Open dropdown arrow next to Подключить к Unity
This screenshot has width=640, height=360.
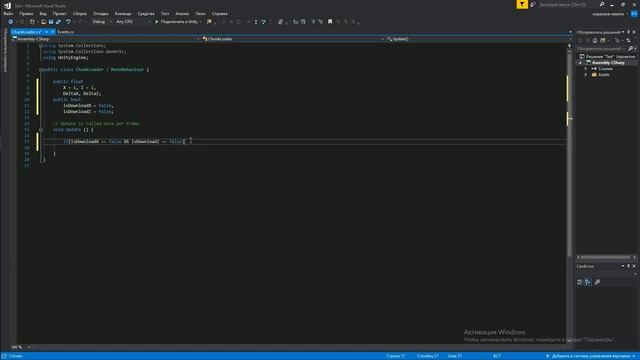point(200,22)
